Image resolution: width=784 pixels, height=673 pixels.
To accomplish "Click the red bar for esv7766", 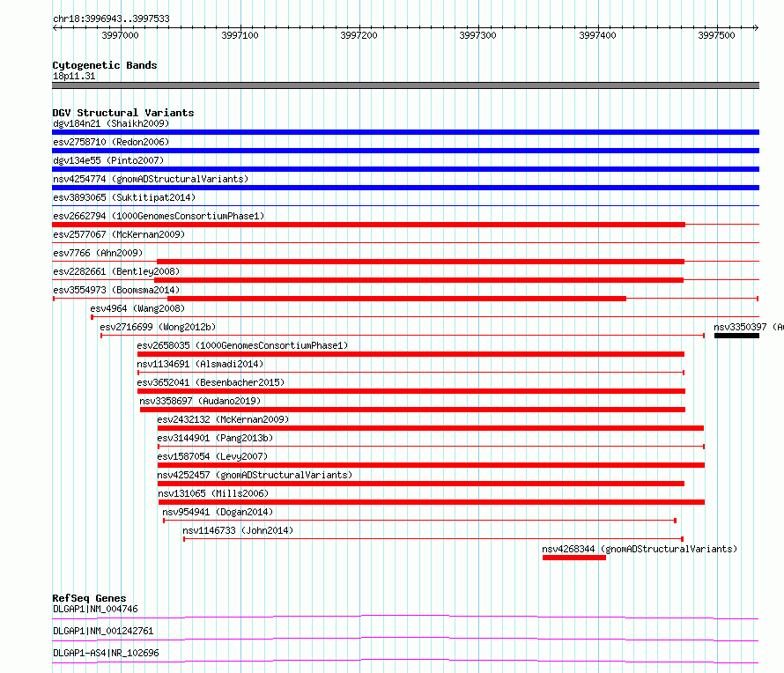I will [420, 262].
